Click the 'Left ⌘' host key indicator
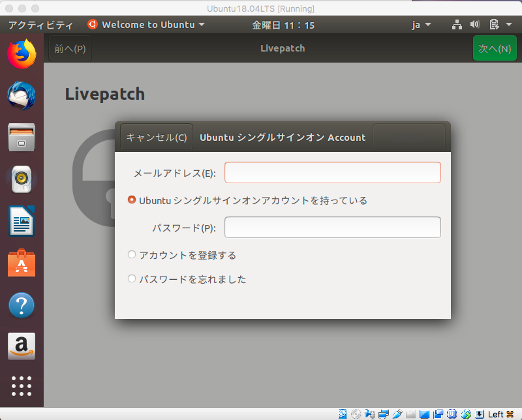Screen dimensions: 522x420 point(501,414)
